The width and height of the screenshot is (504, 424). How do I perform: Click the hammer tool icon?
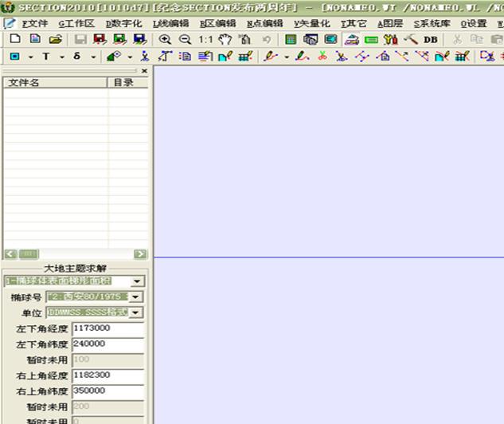click(411, 39)
